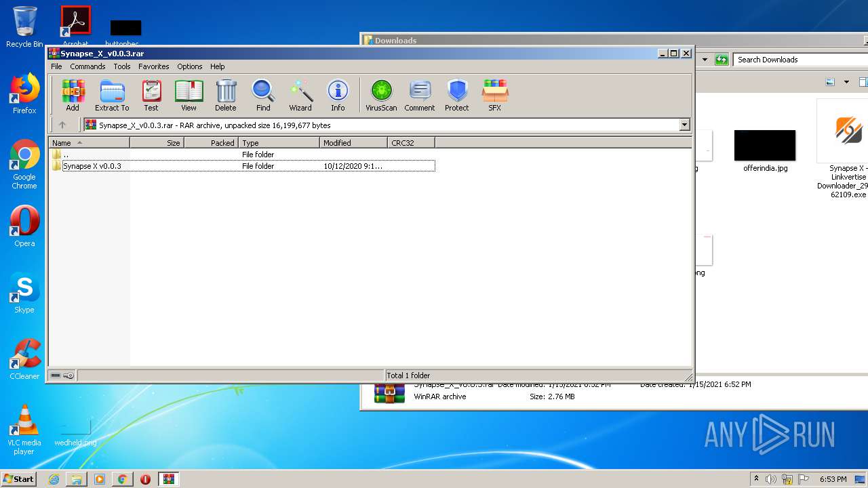Click the WinRAR taskbar button
The height and width of the screenshot is (488, 868).
point(168,479)
